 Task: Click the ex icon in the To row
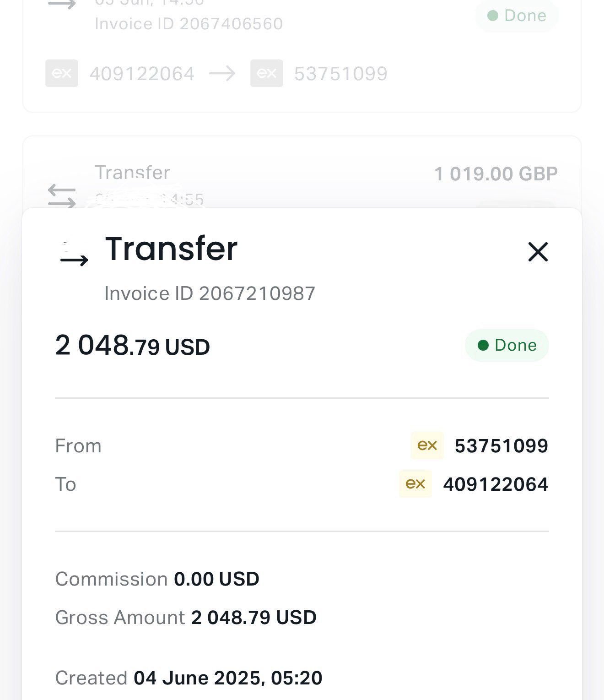(x=415, y=484)
